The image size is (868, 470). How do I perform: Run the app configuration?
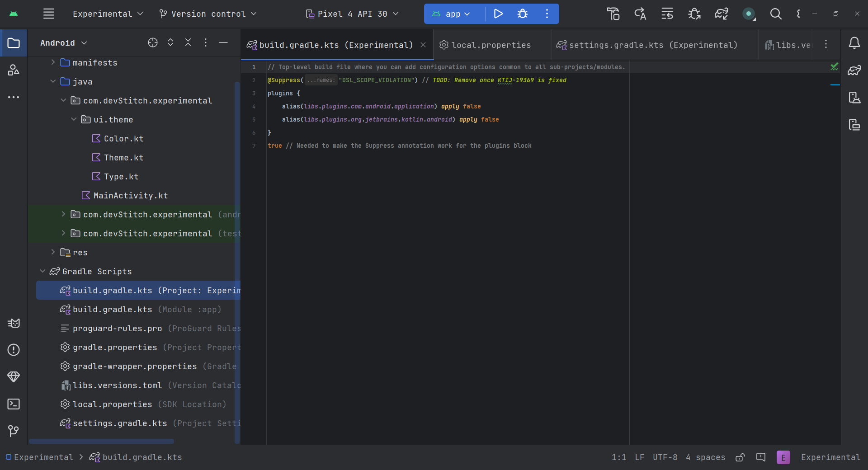coord(498,14)
